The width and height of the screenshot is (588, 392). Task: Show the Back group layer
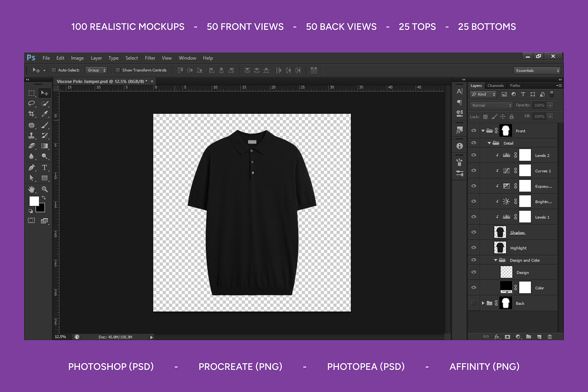tap(473, 303)
